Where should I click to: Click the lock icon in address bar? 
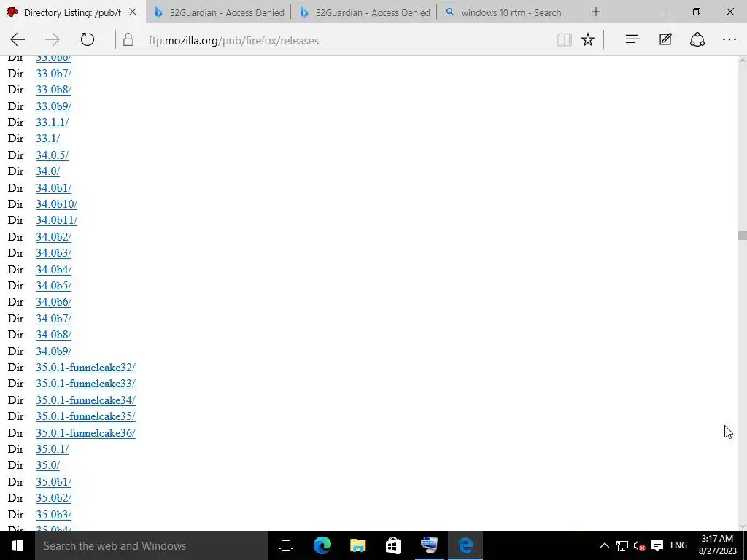[128, 39]
